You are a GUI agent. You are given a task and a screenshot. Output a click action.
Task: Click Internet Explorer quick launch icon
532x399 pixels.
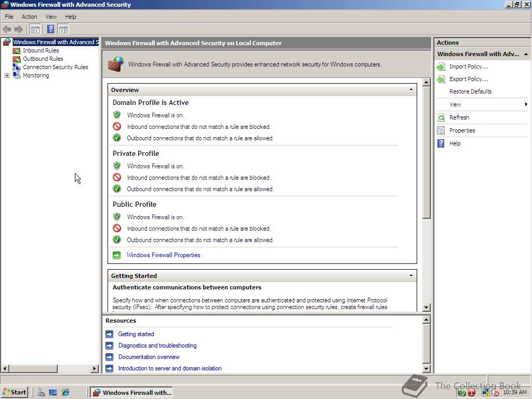tap(65, 393)
